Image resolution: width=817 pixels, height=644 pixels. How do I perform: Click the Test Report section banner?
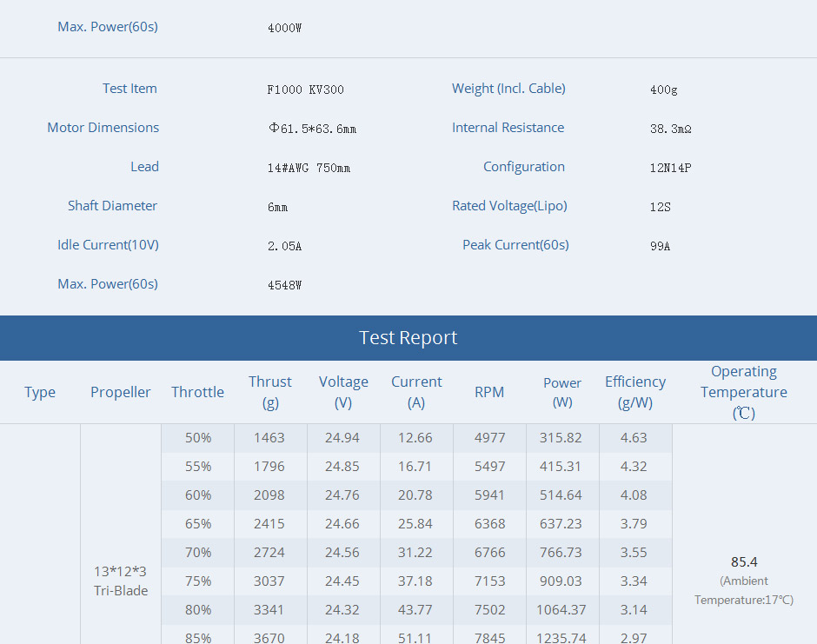pyautogui.click(x=408, y=338)
